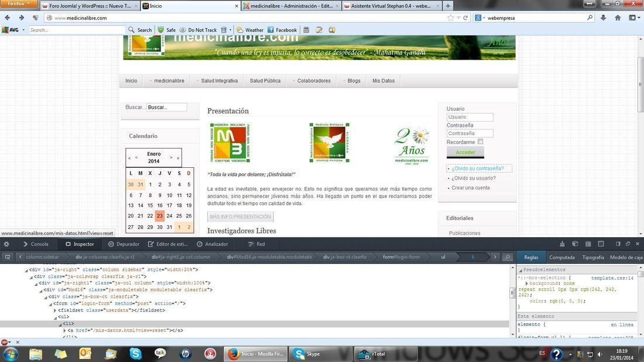
Task: Click the Crear una cuenta link
Action: click(470, 188)
